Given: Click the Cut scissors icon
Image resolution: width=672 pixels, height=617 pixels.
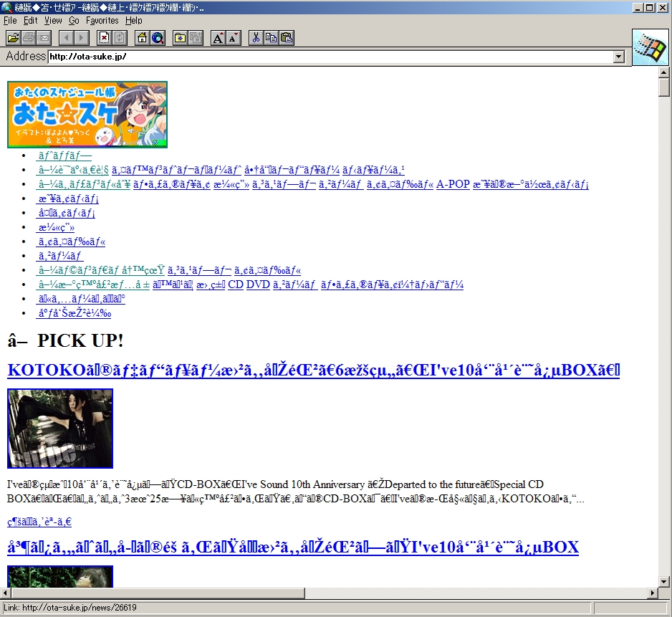Looking at the screenshot, I should coord(256,38).
